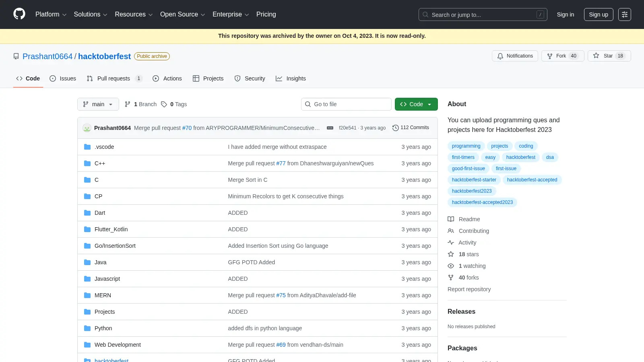The image size is (644, 362).
Task: Expand the Solutions menu
Action: tap(91, 14)
